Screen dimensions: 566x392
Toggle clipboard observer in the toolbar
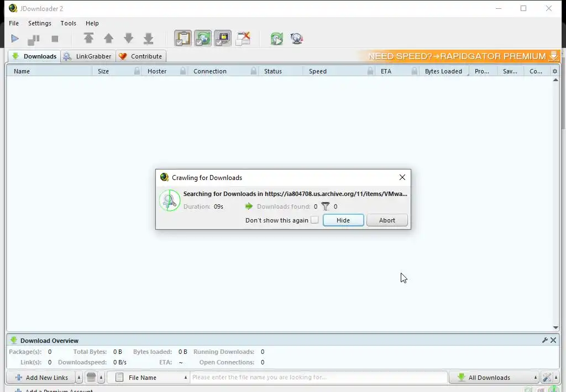183,39
